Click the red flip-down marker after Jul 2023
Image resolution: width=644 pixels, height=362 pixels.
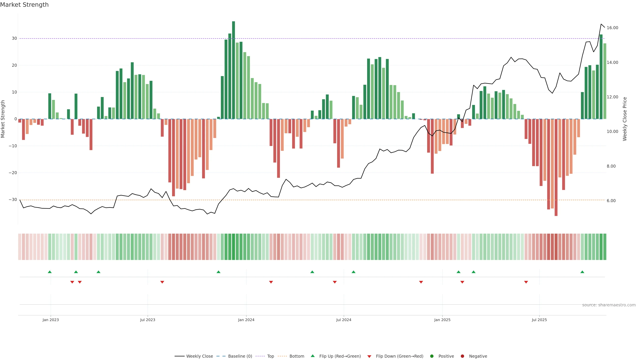click(162, 282)
